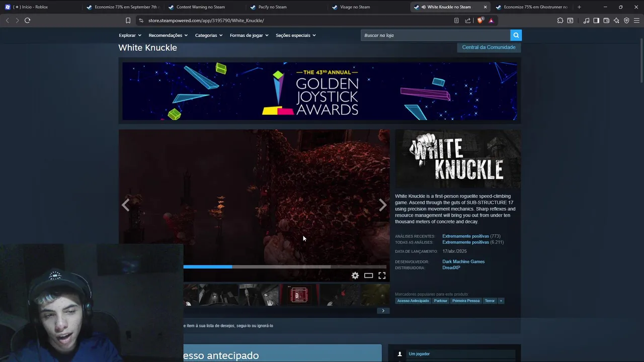
Task: Expand the Explorar dropdown menu
Action: click(x=130, y=35)
